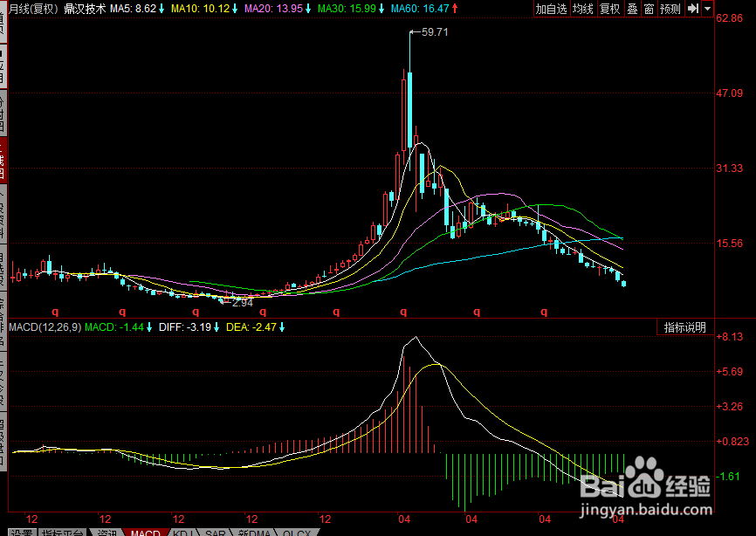
Task: Click the MACD(12,26,9) parameter label
Action: 45,327
